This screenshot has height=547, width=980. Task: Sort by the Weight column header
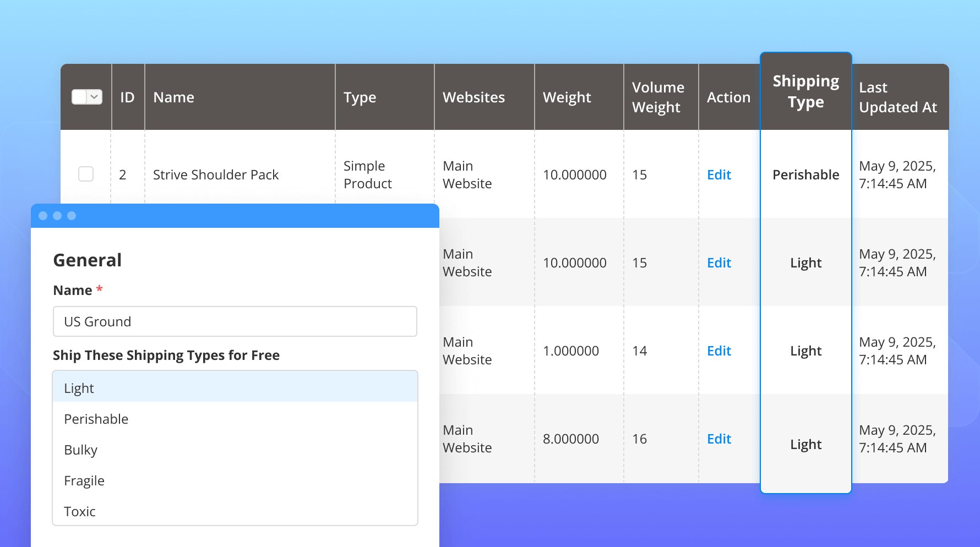point(567,97)
